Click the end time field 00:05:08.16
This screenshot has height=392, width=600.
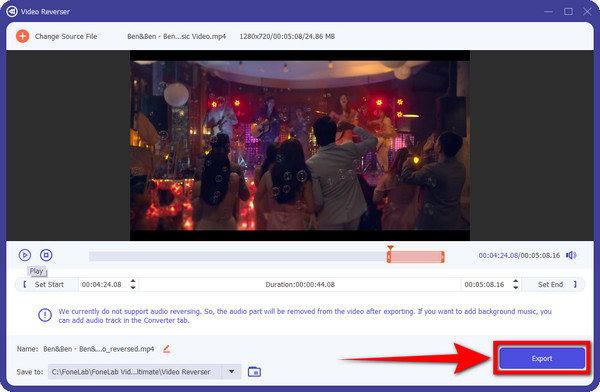[484, 284]
